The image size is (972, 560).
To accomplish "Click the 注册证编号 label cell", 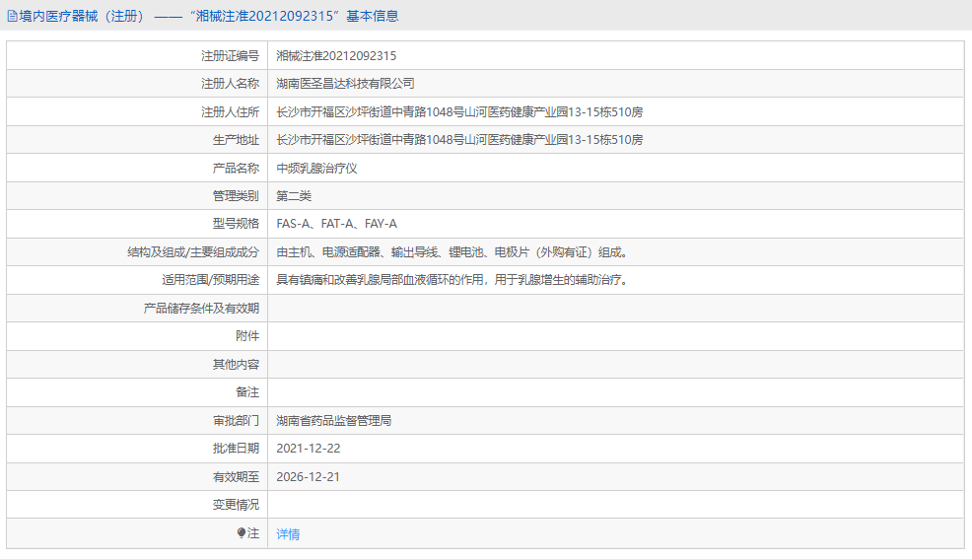I will pos(230,56).
